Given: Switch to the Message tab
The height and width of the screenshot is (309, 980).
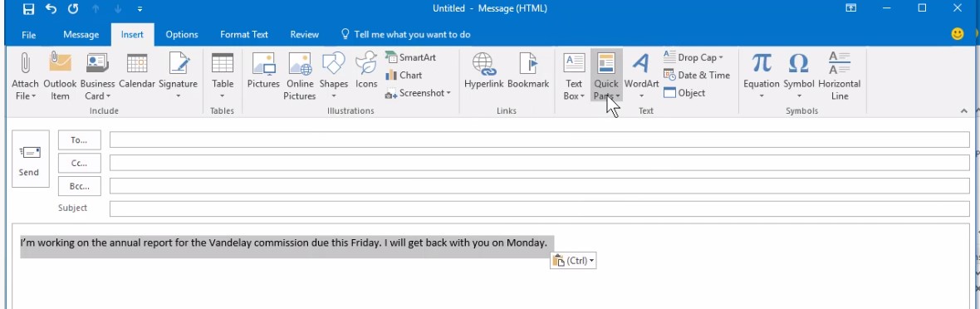Looking at the screenshot, I should coord(81,34).
